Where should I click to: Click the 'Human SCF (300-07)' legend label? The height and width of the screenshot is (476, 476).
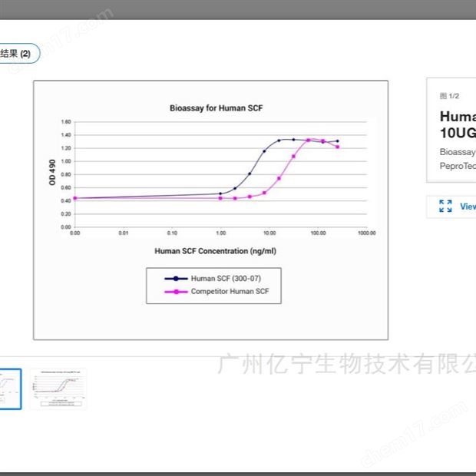coord(225,279)
